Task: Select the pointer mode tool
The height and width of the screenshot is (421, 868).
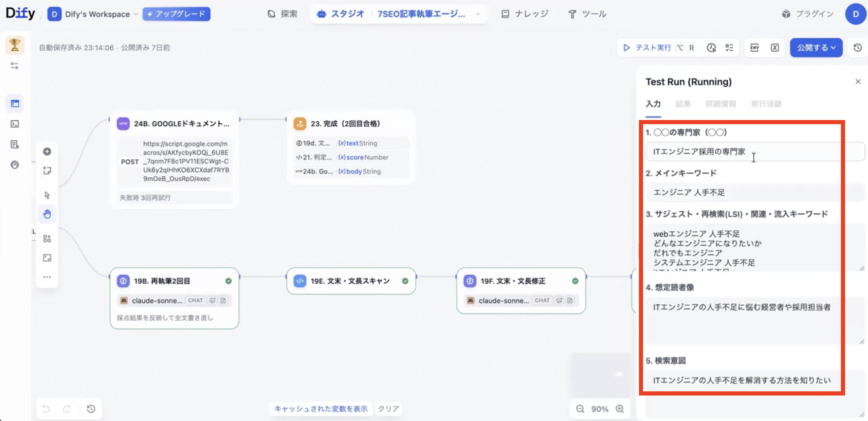Action: click(x=47, y=195)
